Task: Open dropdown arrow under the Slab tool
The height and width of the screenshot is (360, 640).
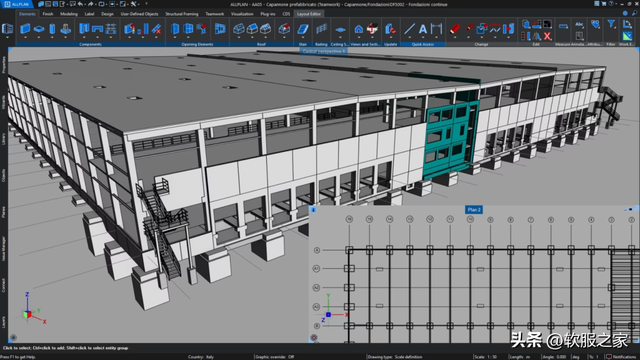Action: coord(39,38)
